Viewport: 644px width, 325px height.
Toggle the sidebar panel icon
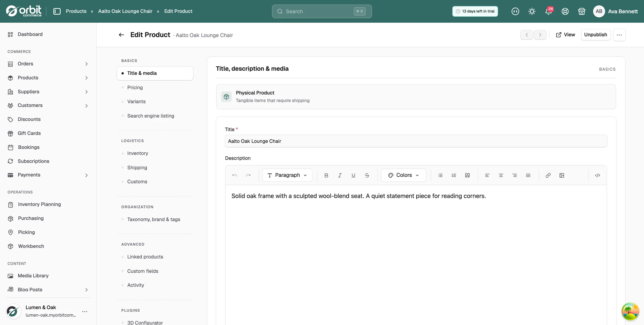(57, 11)
